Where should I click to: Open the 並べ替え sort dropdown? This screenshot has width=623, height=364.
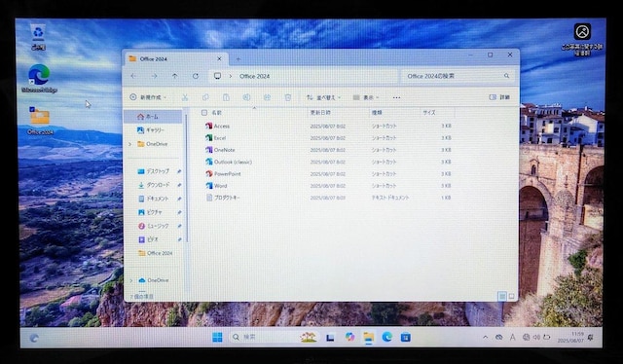(x=323, y=97)
